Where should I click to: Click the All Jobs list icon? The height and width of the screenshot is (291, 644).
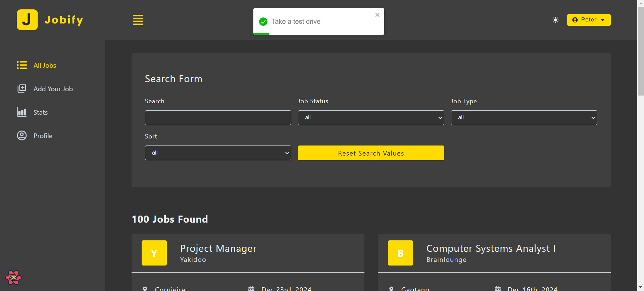click(x=22, y=65)
